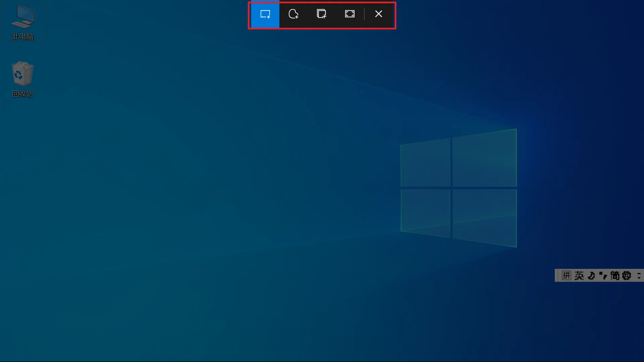Toggle full-width characters via the moon icon
This screenshot has width=644, height=362.
(591, 276)
